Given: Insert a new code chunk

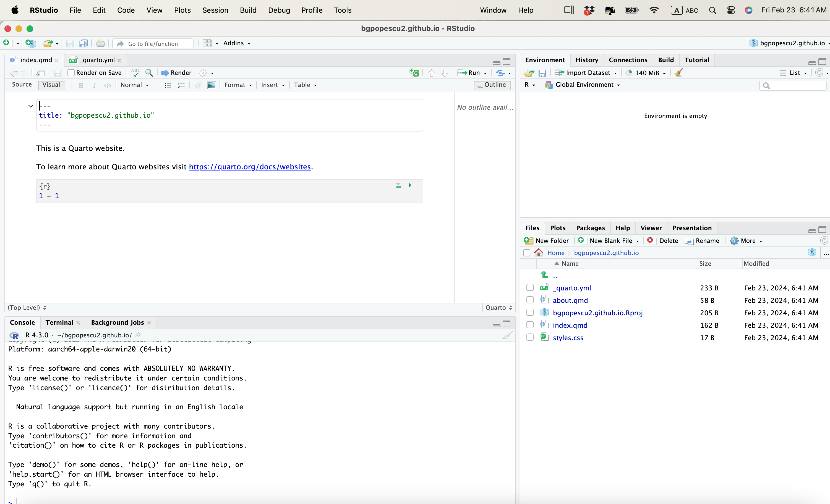Looking at the screenshot, I should (x=414, y=73).
